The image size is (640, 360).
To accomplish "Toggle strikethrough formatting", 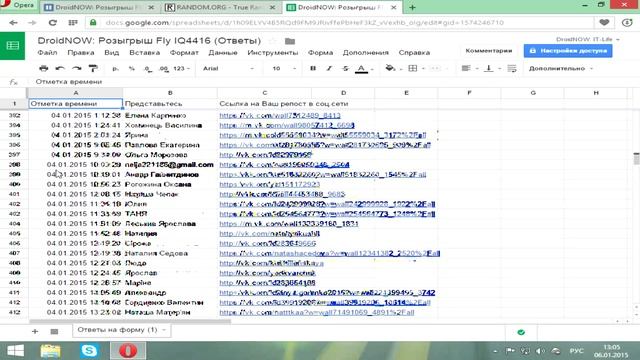I will (345, 68).
